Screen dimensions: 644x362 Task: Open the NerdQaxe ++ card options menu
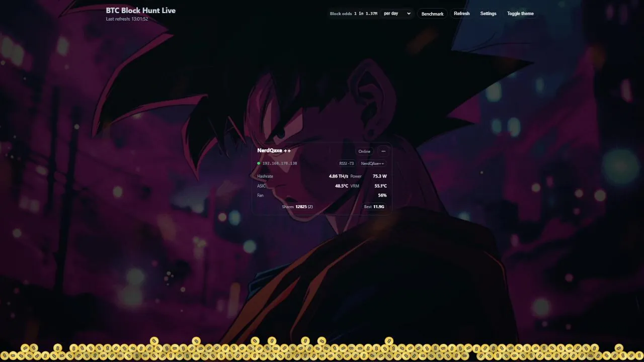point(383,151)
